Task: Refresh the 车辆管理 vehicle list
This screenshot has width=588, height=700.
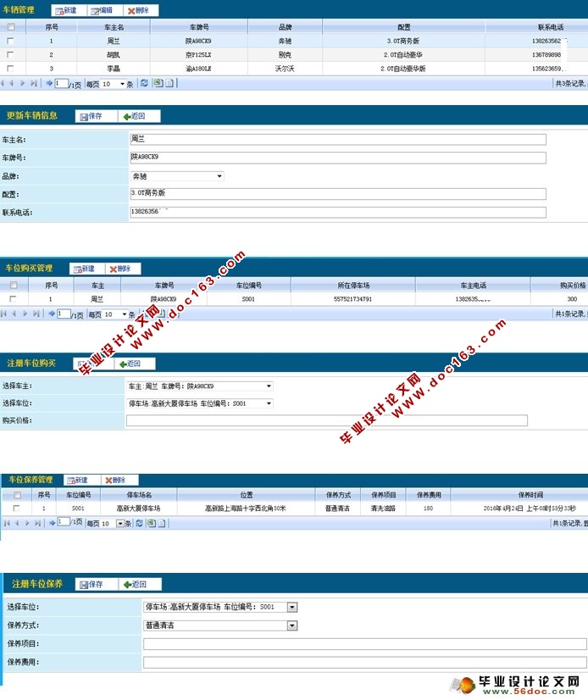Action: 144,83
